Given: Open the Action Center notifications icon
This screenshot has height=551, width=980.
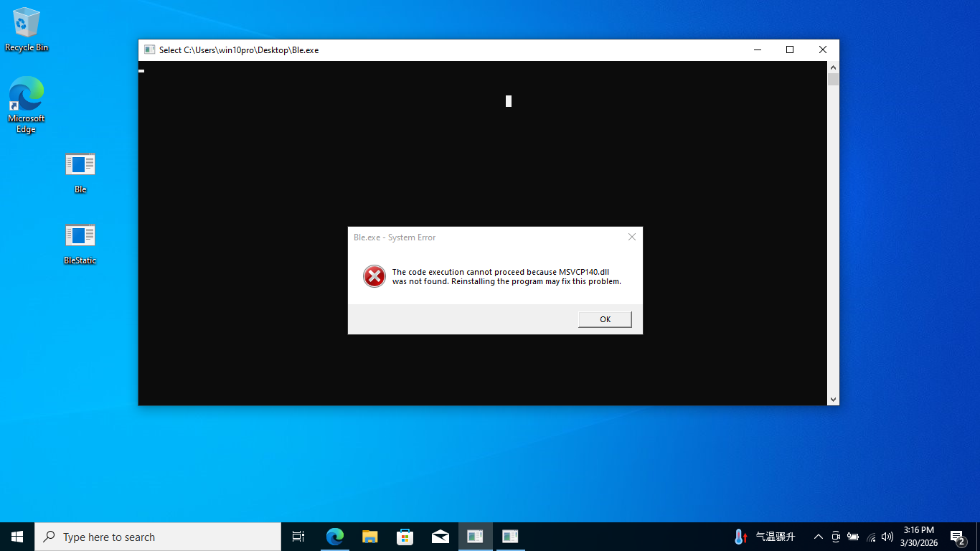Looking at the screenshot, I should click(958, 537).
